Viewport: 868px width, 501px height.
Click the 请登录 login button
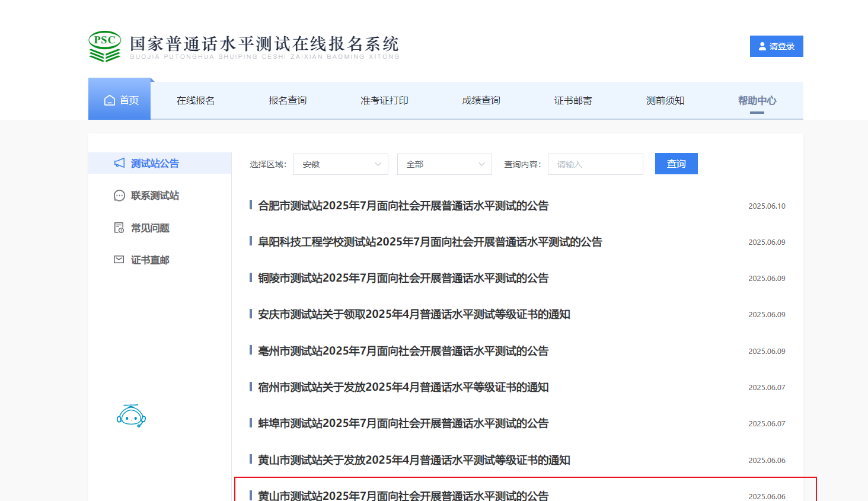pos(777,46)
